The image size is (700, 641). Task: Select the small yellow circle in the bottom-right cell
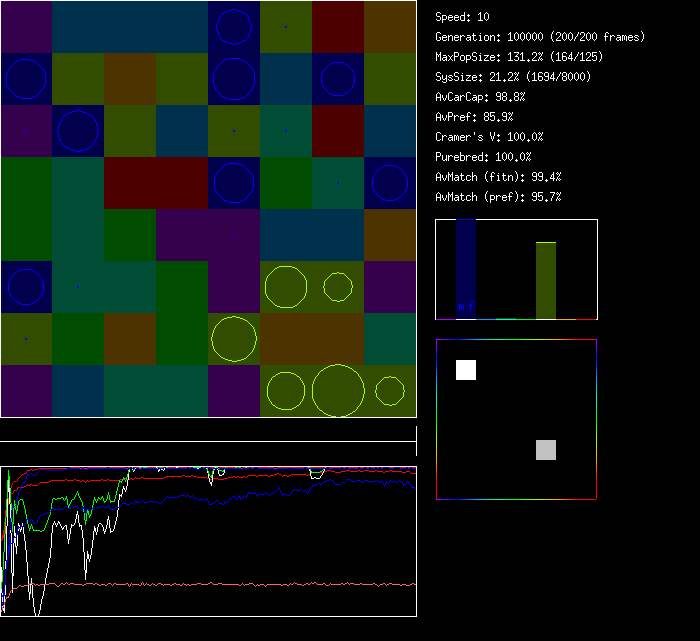[389, 391]
